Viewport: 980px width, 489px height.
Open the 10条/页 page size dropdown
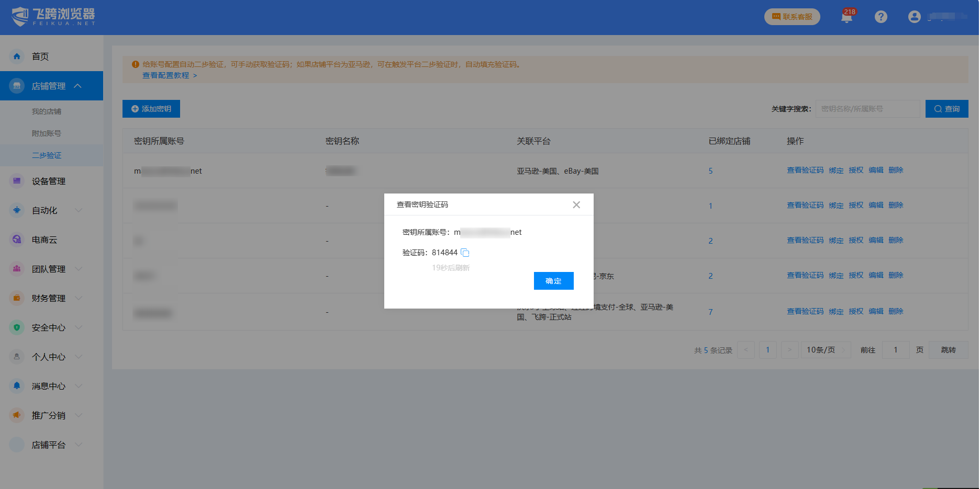point(826,350)
